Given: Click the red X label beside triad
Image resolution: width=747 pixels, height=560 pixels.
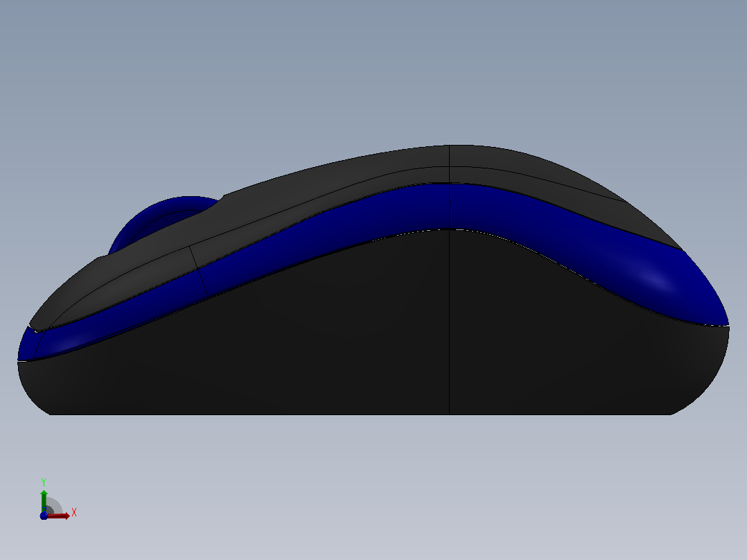Looking at the screenshot, I should (x=74, y=513).
